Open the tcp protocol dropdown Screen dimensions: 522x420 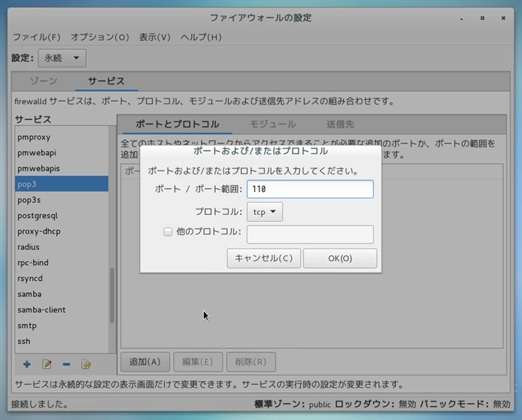click(x=265, y=212)
